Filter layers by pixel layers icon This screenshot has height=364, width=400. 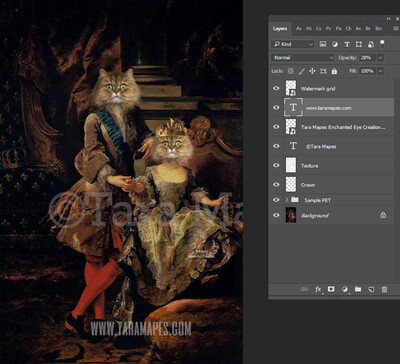[323, 44]
